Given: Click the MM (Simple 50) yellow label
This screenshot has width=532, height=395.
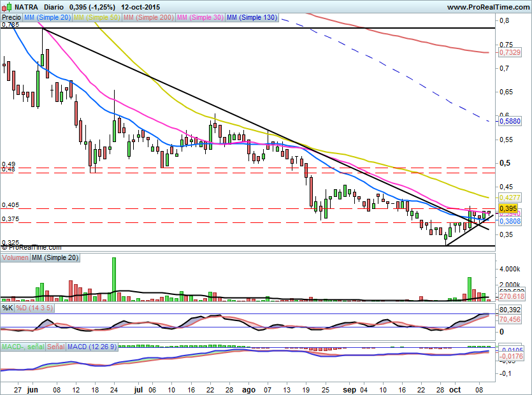Looking at the screenshot, I should coord(97,18).
